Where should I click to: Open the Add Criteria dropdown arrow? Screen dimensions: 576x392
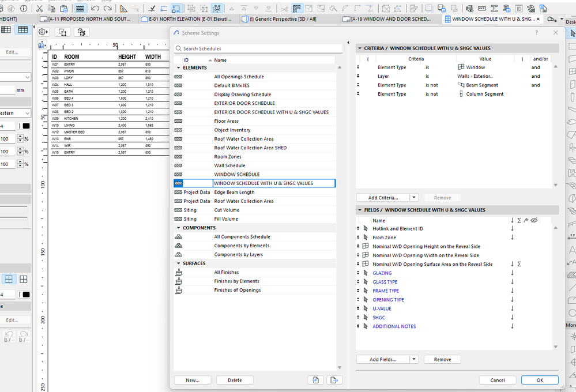tap(415, 198)
